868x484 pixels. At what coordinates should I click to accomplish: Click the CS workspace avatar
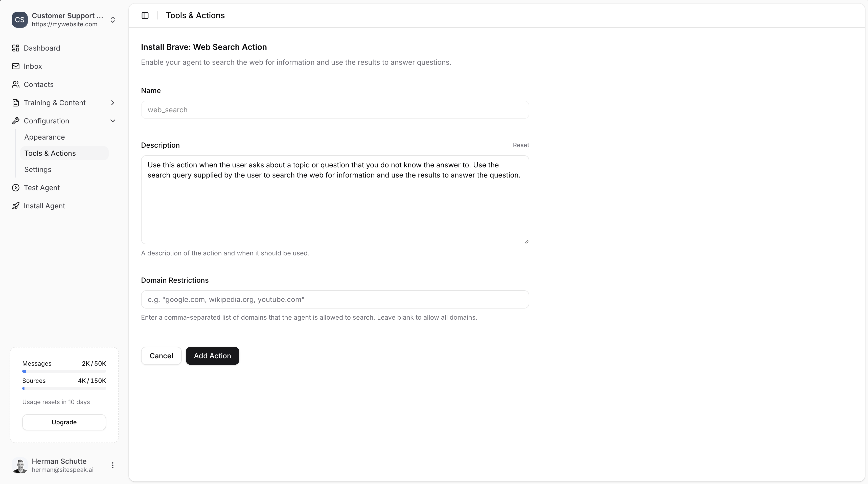tap(19, 20)
